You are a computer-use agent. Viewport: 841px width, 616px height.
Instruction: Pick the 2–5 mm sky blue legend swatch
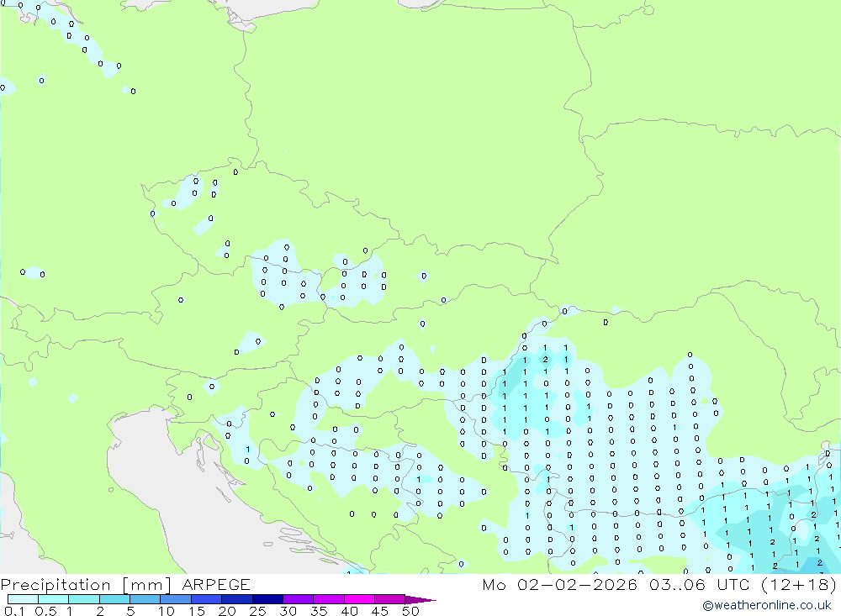tap(114, 599)
